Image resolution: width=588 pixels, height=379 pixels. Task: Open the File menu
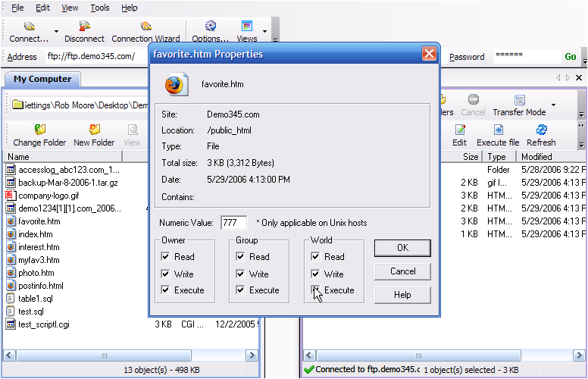click(x=17, y=8)
